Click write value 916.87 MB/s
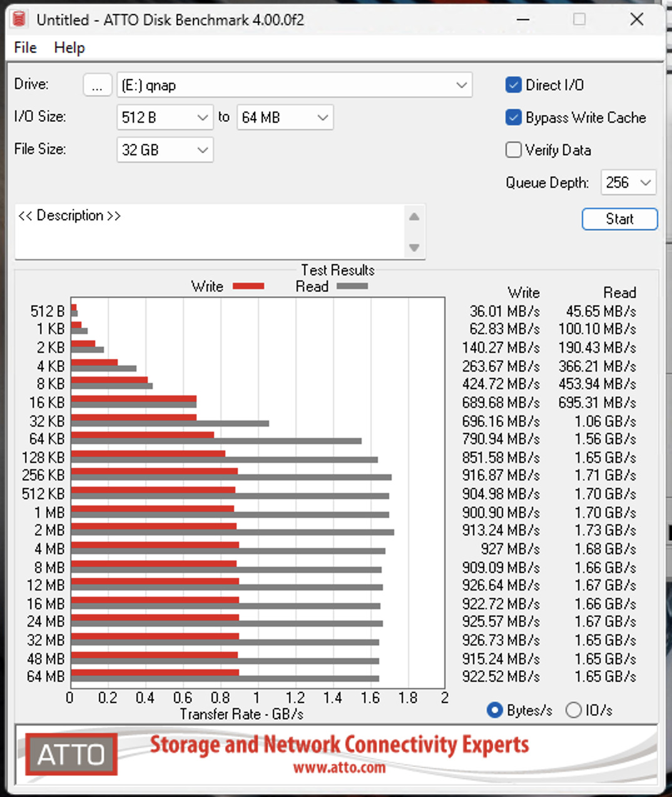The height and width of the screenshot is (797, 672). 501,475
